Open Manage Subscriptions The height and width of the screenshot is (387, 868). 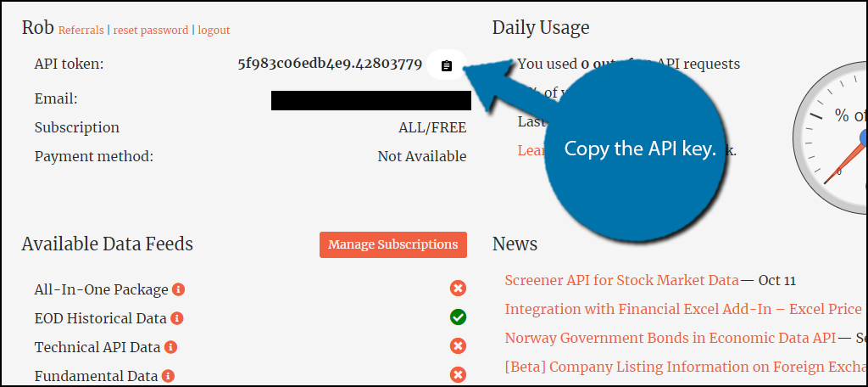tap(393, 244)
